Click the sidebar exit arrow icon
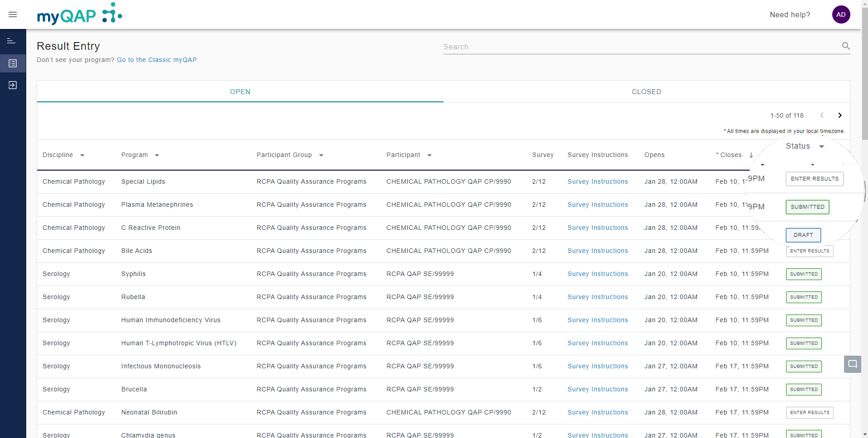This screenshot has width=868, height=438. tap(13, 85)
